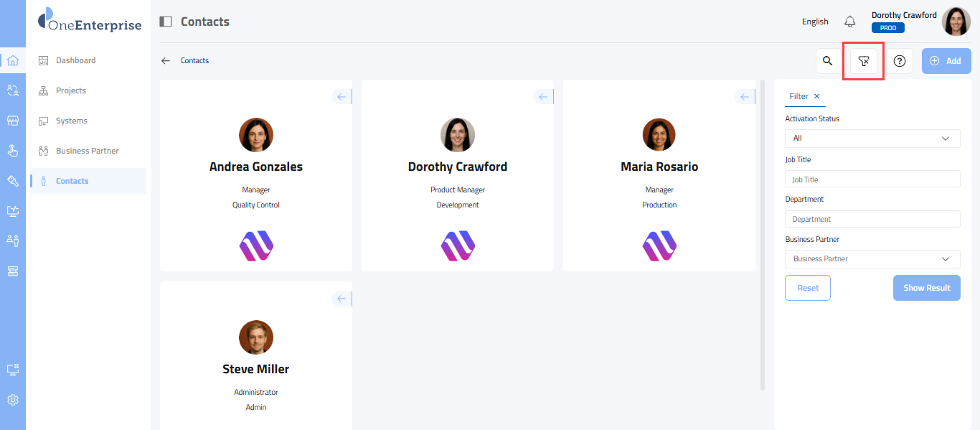
Task: Click the Reset button
Action: 808,288
